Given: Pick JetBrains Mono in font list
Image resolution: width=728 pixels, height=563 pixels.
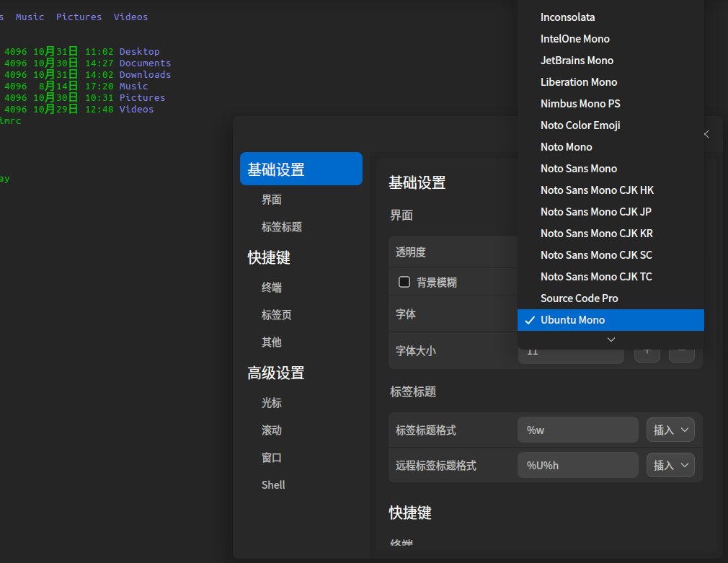Looking at the screenshot, I should (x=611, y=61).
